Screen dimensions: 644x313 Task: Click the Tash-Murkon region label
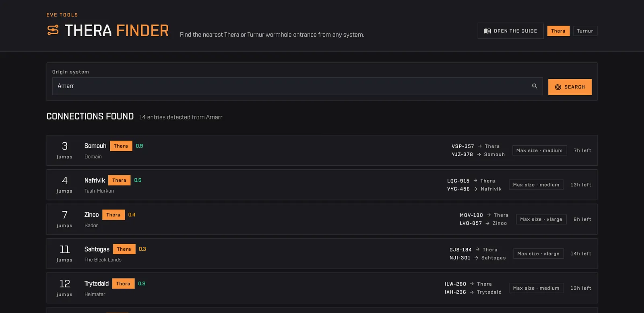pos(99,191)
